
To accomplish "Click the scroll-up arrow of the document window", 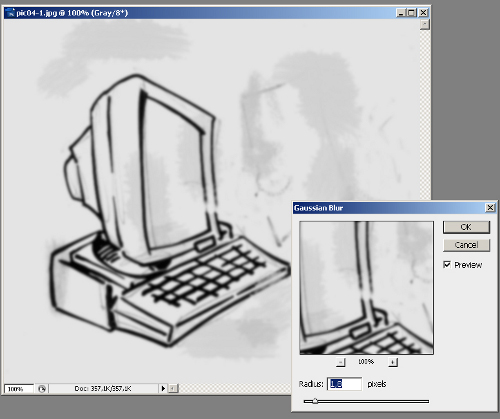I will coord(425,24).
